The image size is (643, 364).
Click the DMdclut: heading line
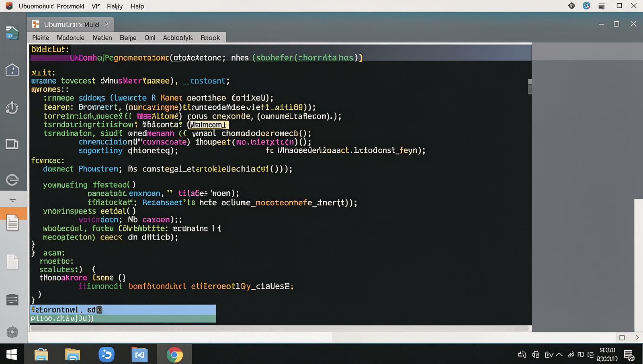point(50,49)
